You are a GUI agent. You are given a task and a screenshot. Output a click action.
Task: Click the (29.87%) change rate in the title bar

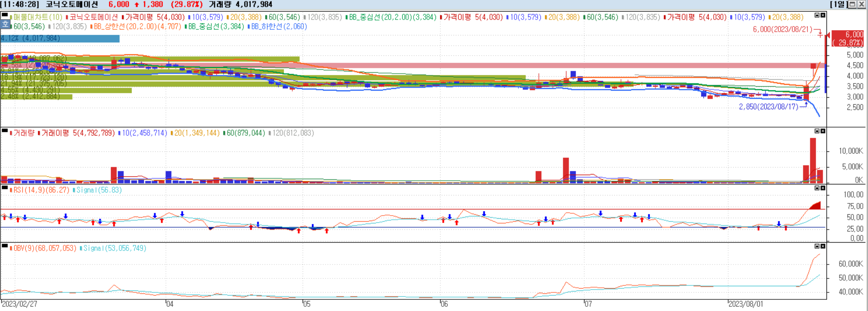click(x=186, y=4)
